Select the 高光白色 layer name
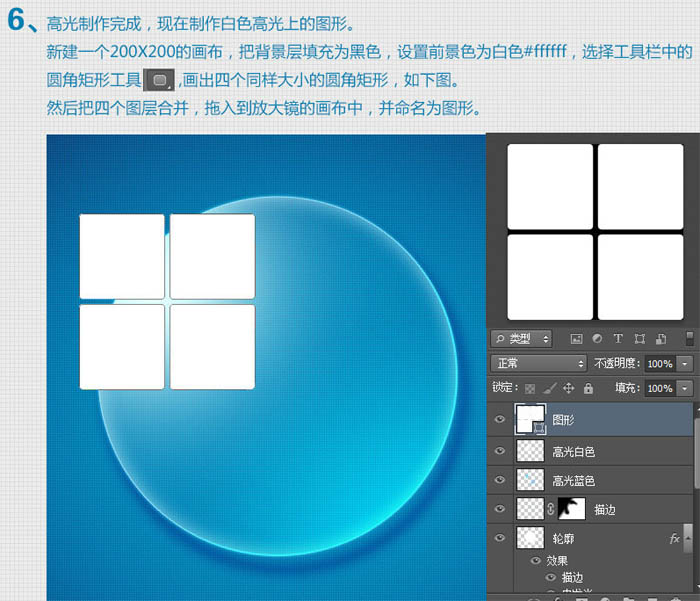 click(574, 452)
